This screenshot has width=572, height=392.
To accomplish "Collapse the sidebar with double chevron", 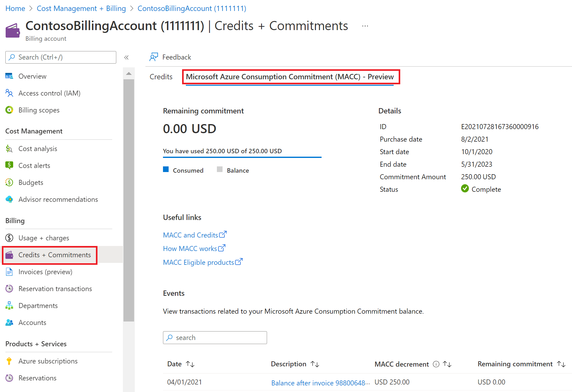I will pos(127,57).
